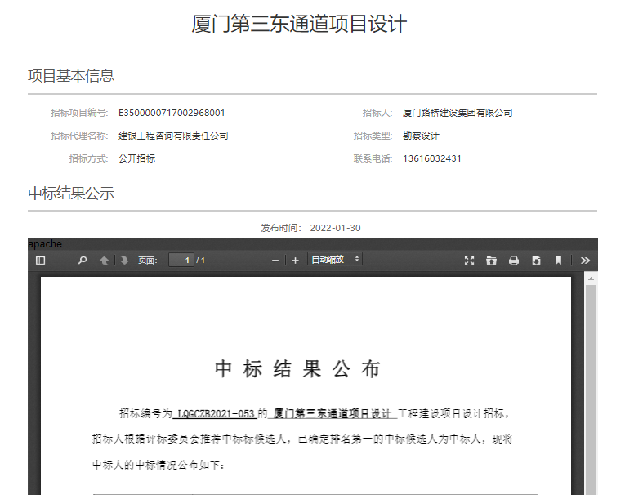Zoom in with the plus button
The width and height of the screenshot is (625, 495).
(x=295, y=261)
